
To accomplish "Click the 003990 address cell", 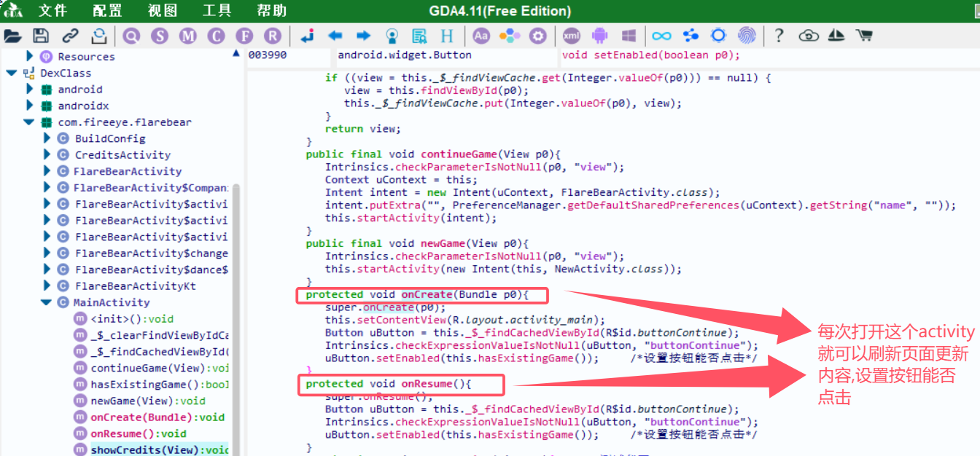I will pos(268,55).
